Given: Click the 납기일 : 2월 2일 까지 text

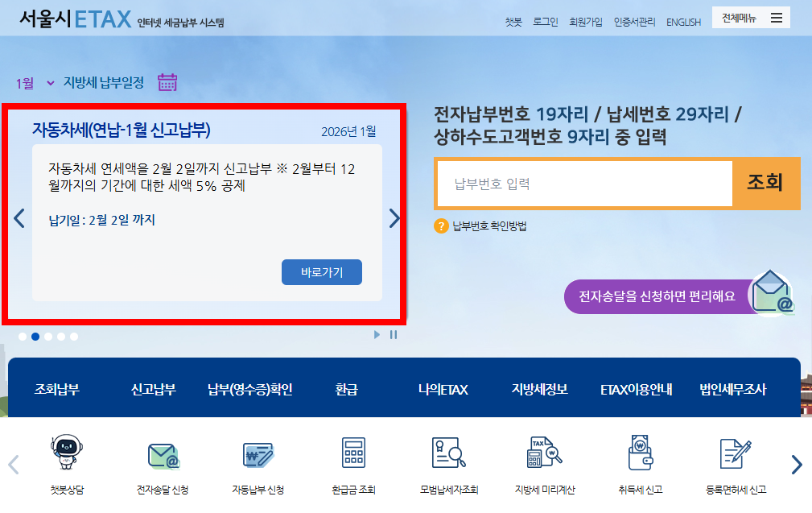Looking at the screenshot, I should point(101,220).
